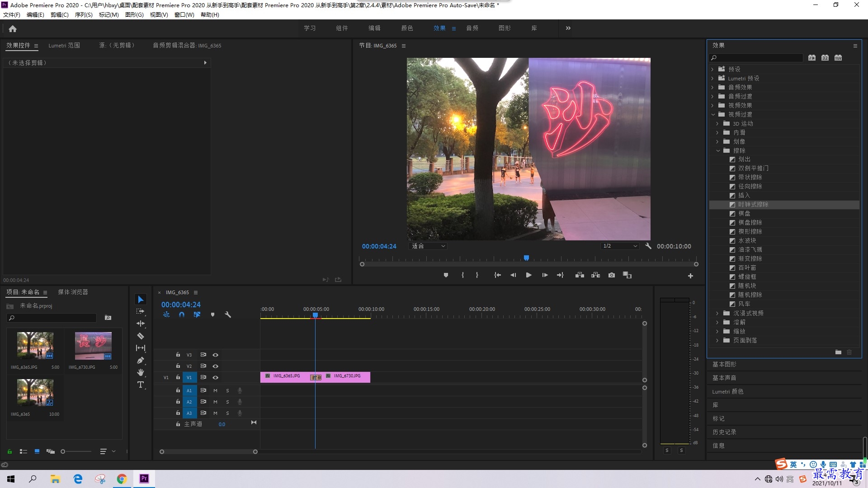
Task: Go to Out point button
Action: coord(560,275)
